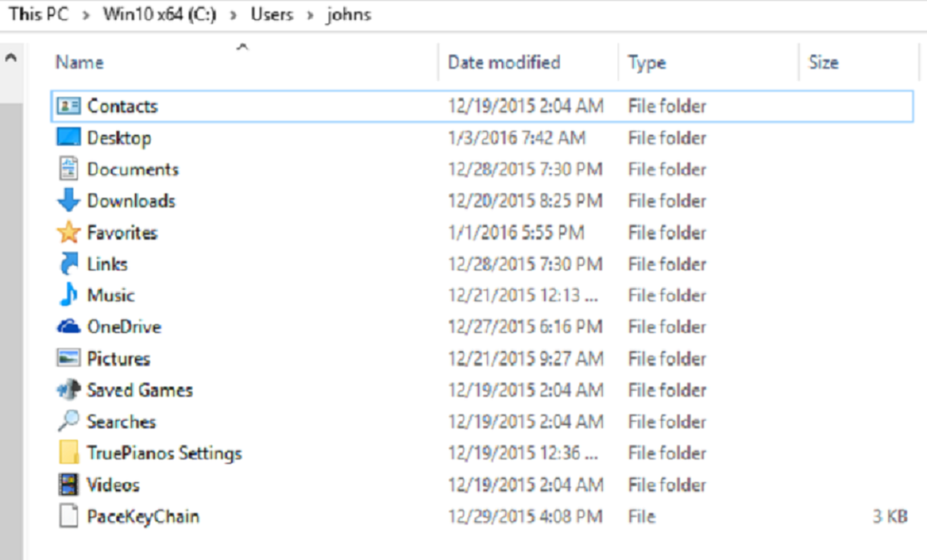This screenshot has width=927, height=560.
Task: Select the OneDrive cloud icon
Action: [x=69, y=327]
